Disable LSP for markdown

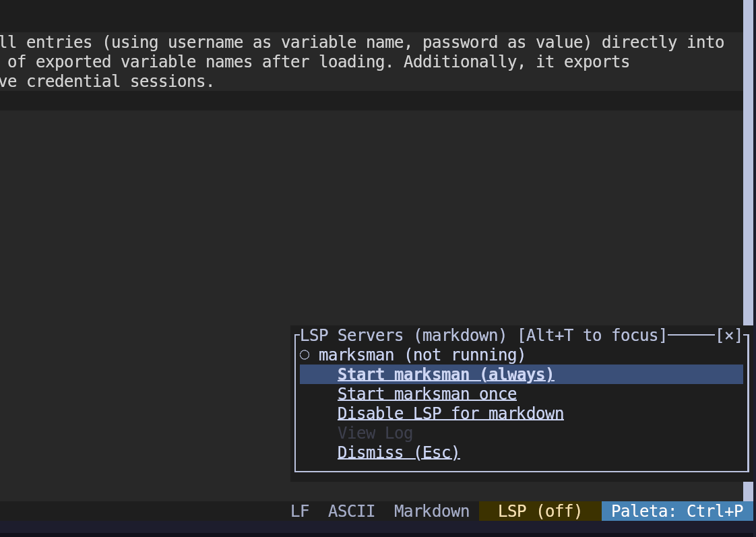450,414
